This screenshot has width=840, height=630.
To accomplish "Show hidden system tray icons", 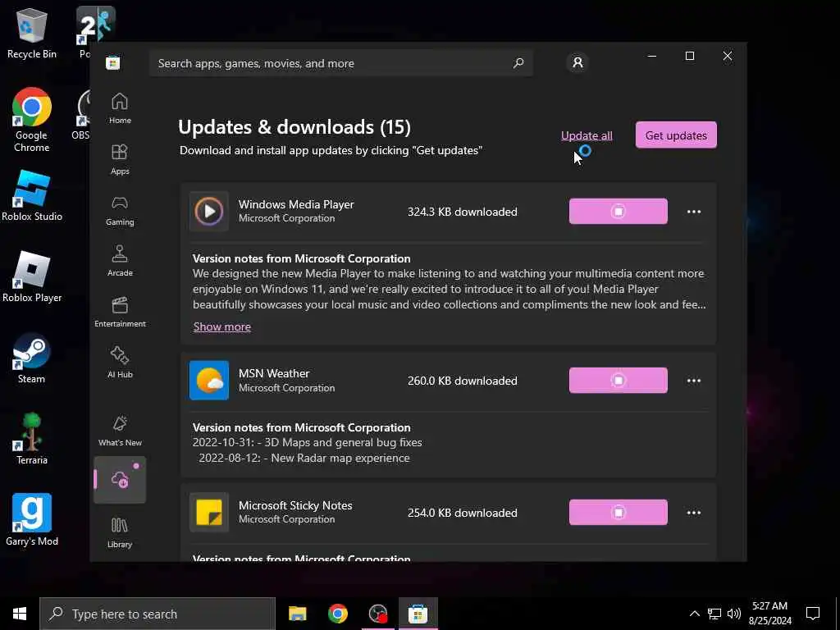I will [x=694, y=614].
